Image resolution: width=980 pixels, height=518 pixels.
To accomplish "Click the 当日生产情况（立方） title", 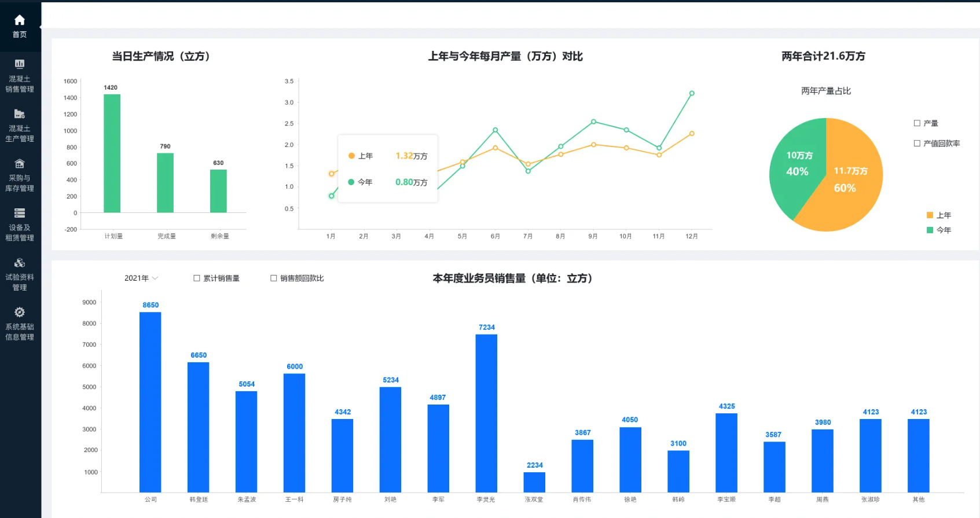I will 161,56.
